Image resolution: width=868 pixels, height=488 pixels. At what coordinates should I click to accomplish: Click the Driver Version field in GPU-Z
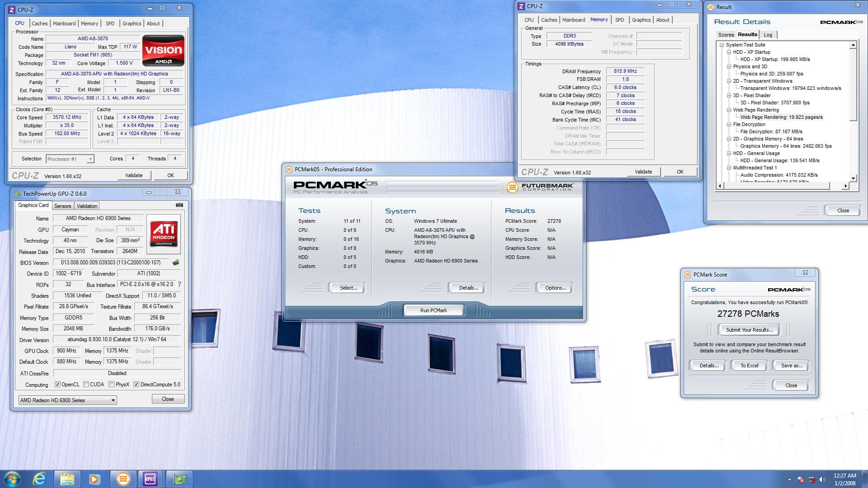pos(117,339)
